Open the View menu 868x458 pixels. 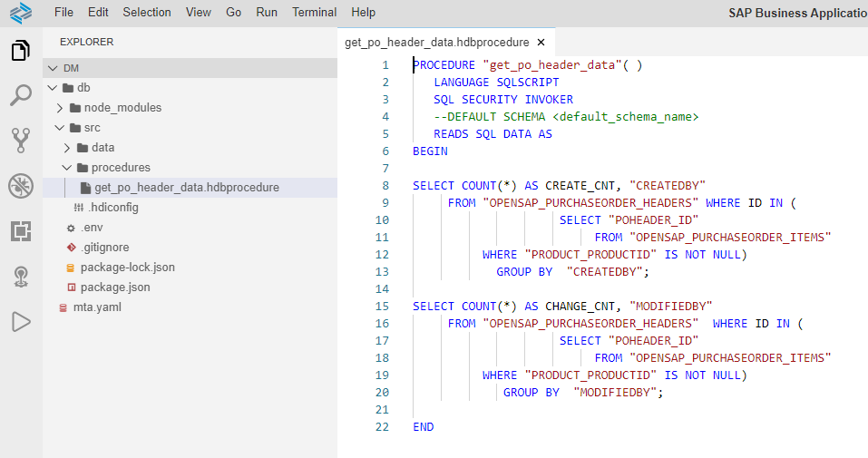click(198, 12)
